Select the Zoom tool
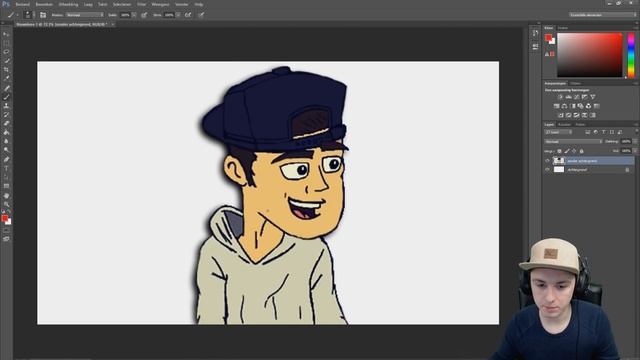Screen dimensions: 640x360 6,204
